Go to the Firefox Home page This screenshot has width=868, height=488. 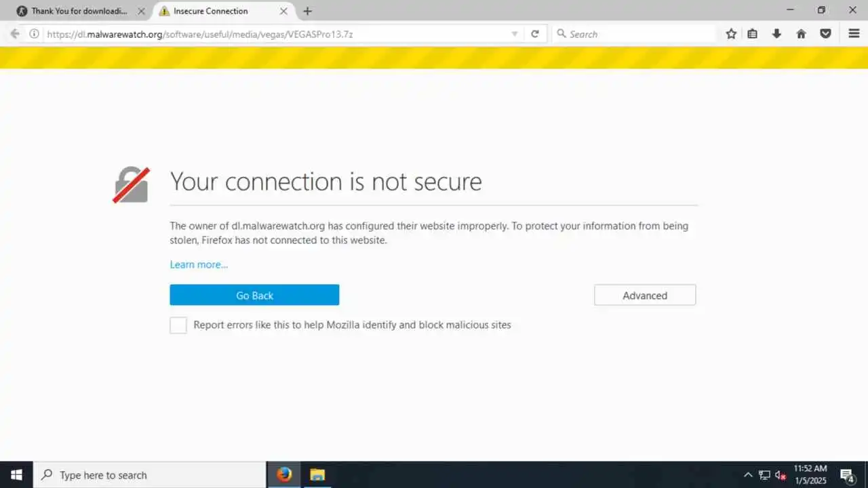[802, 34]
